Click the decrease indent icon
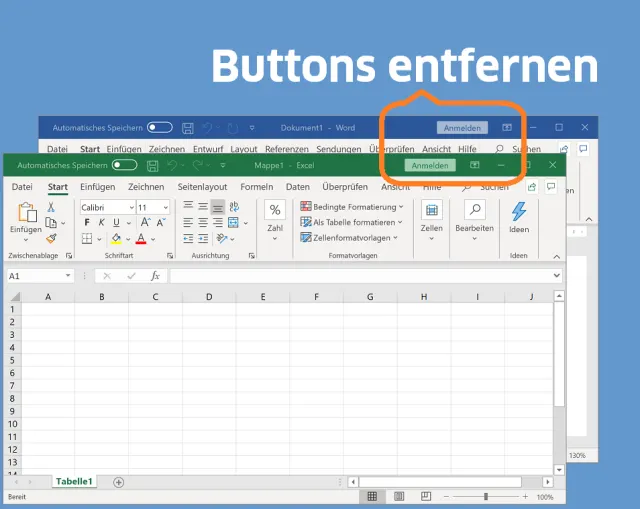This screenshot has width=640, height=509. click(188, 238)
